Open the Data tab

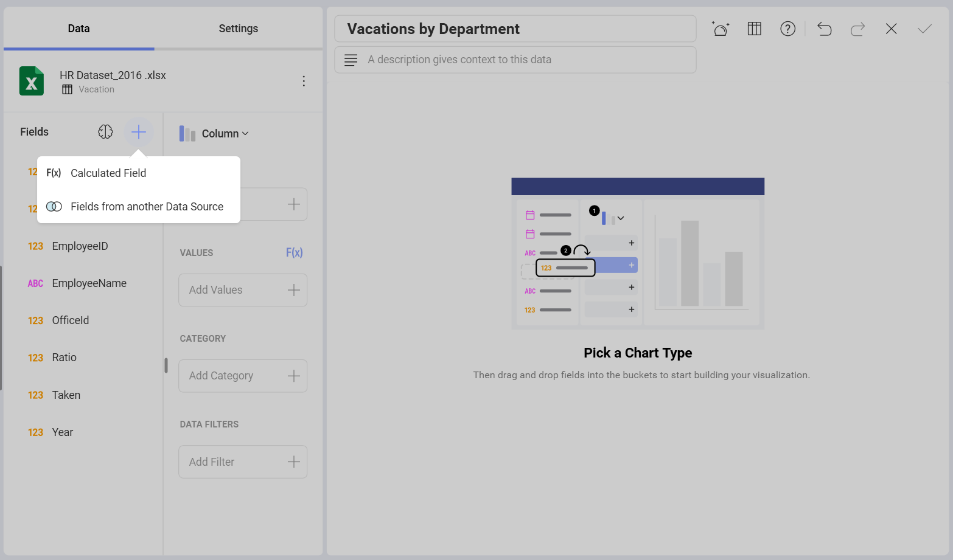pyautogui.click(x=79, y=29)
